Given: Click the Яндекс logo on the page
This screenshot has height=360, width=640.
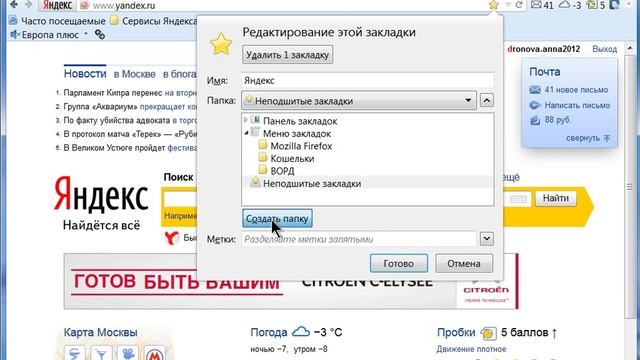Looking at the screenshot, I should click(101, 195).
